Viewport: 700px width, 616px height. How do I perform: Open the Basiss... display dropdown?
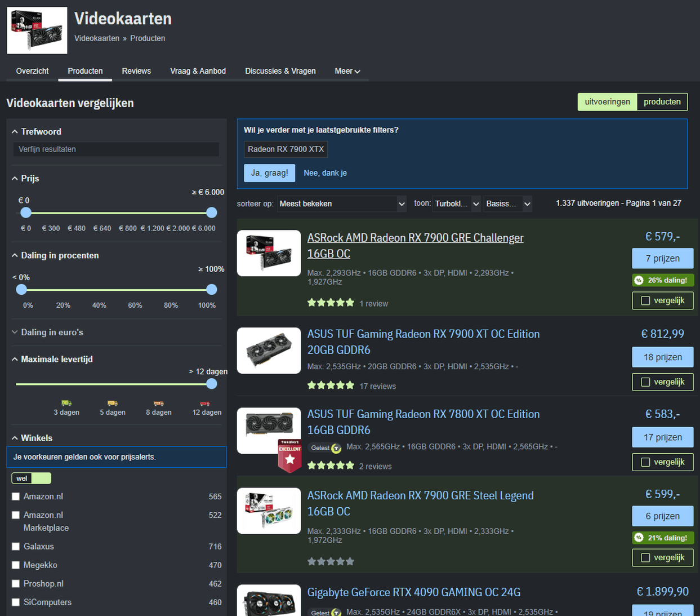click(508, 204)
